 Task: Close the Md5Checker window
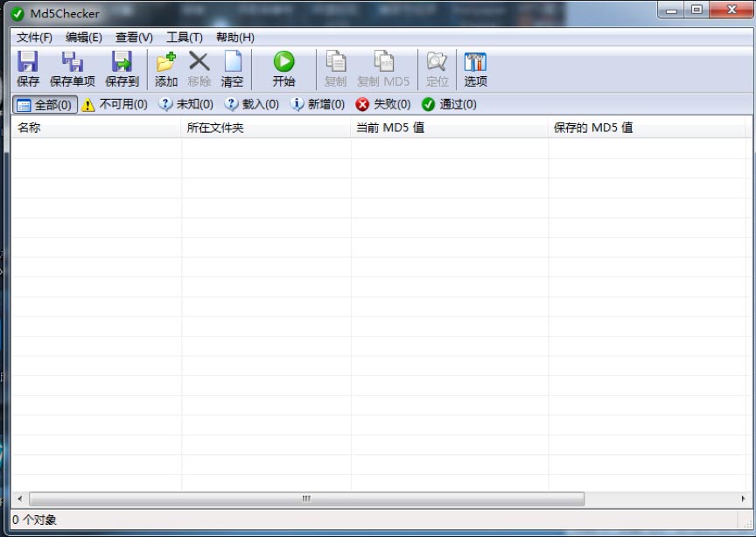click(x=731, y=10)
